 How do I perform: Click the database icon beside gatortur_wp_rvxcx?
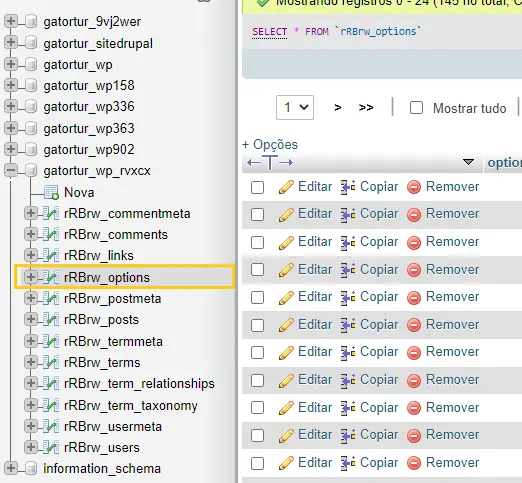coord(31,171)
